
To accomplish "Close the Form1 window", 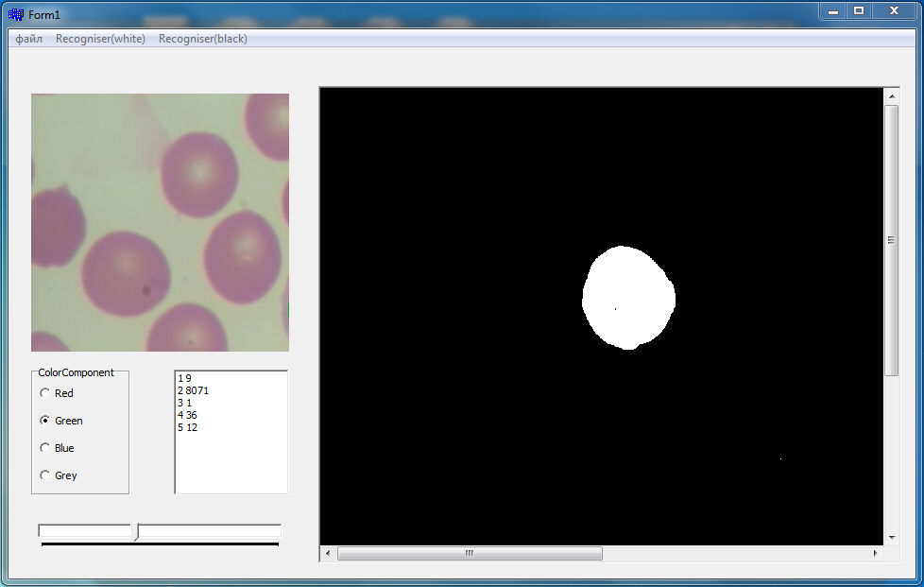I will (x=894, y=11).
